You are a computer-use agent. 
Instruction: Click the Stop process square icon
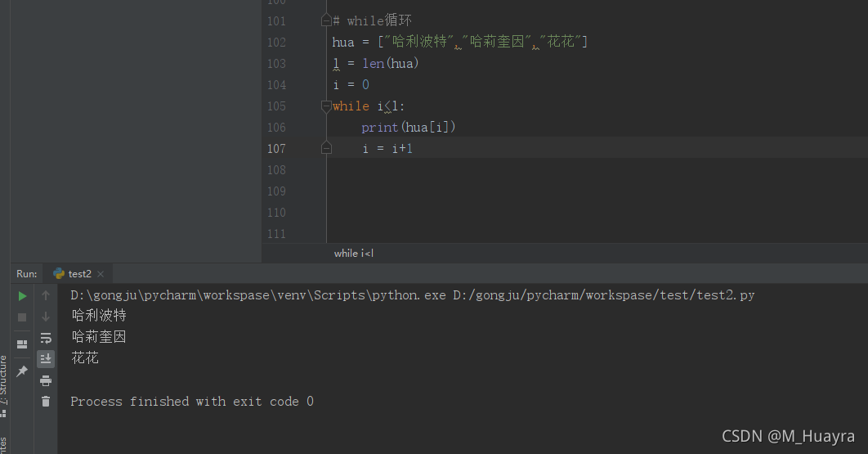click(22, 317)
